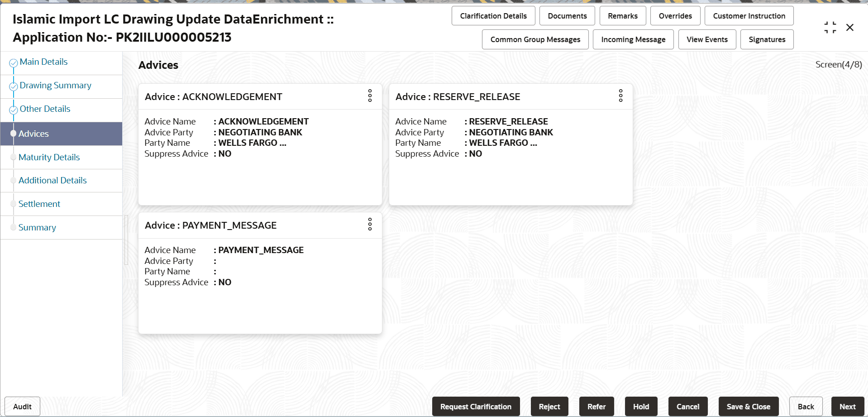Click the Refer button
Viewport: 868px width, 417px height.
click(x=596, y=407)
